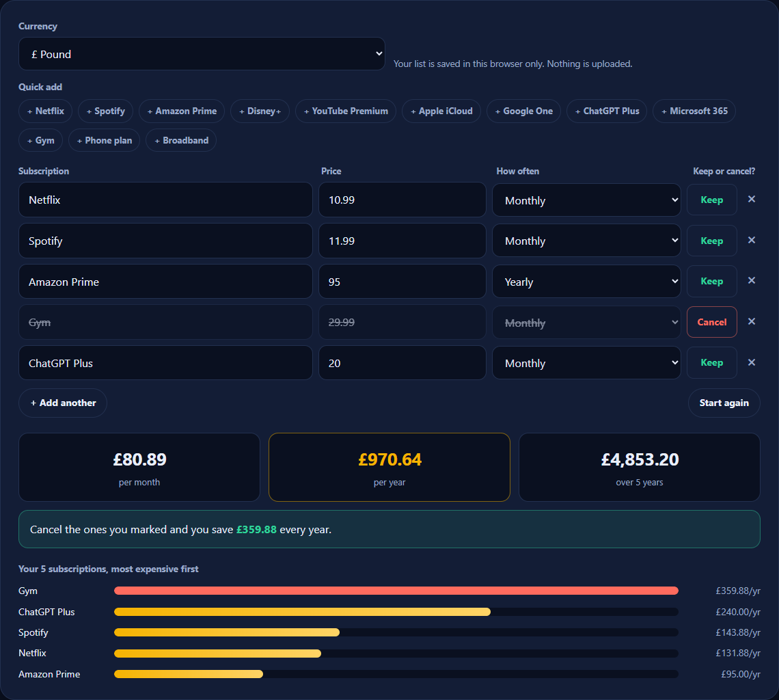Delete the Gym subscription row
Image resolution: width=779 pixels, height=700 pixels.
point(751,322)
